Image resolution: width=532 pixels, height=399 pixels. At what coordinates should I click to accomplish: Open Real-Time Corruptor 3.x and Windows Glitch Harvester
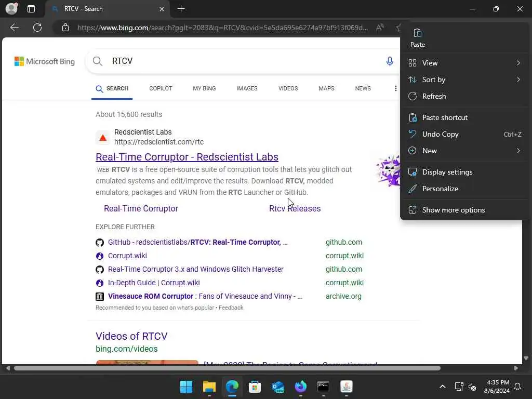195,269
